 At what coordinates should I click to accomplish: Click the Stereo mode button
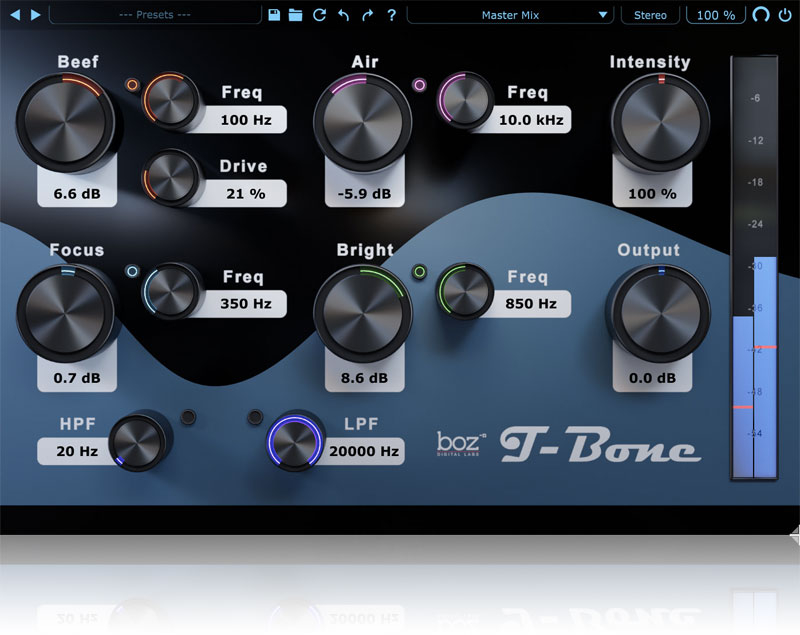point(650,15)
